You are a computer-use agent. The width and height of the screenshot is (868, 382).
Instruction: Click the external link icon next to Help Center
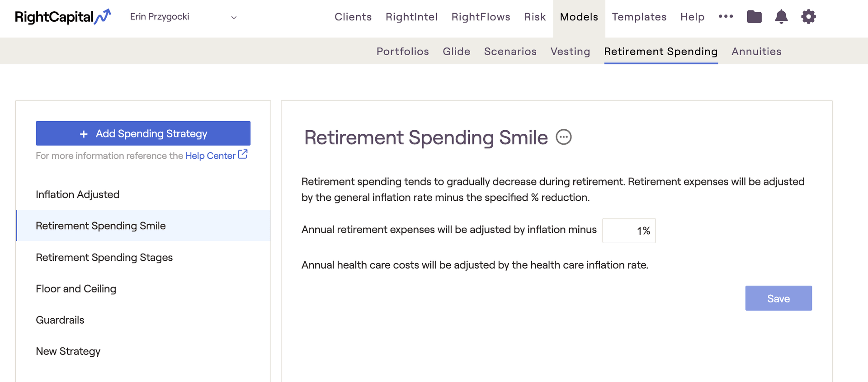tap(243, 154)
